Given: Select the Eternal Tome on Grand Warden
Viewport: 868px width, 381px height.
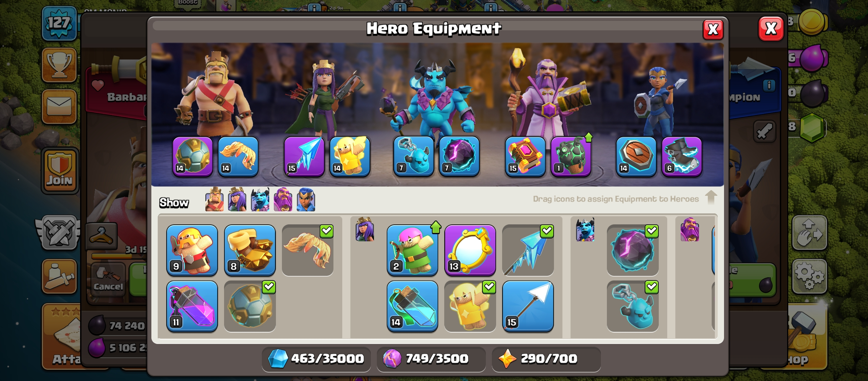Looking at the screenshot, I should 525,156.
